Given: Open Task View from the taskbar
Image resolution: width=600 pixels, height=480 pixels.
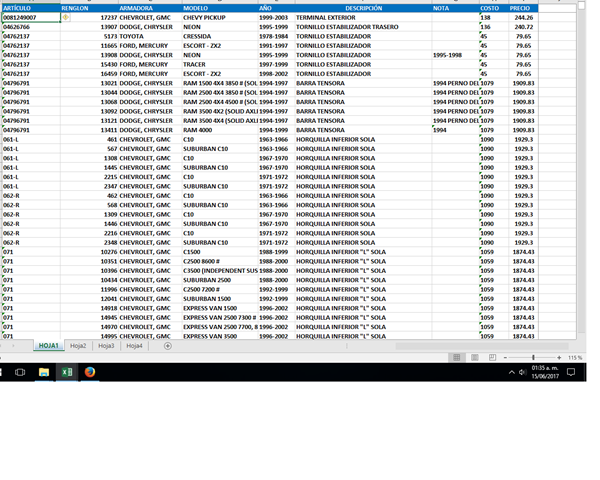Looking at the screenshot, I should [x=20, y=372].
